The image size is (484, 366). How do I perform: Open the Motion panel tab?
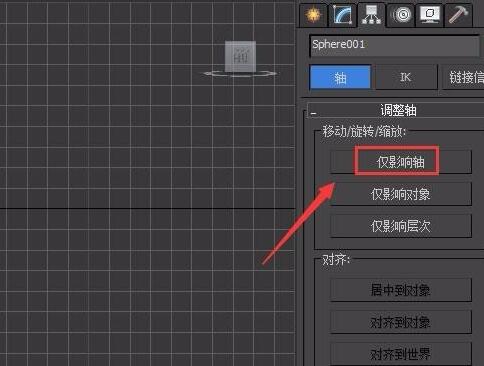[401, 15]
